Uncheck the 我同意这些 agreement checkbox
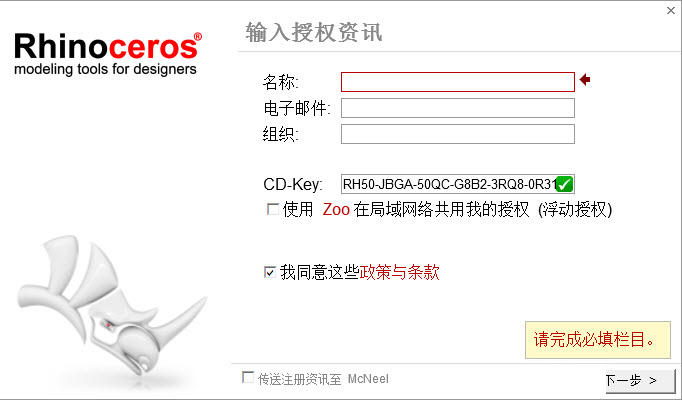The height and width of the screenshot is (400, 682). [270, 272]
